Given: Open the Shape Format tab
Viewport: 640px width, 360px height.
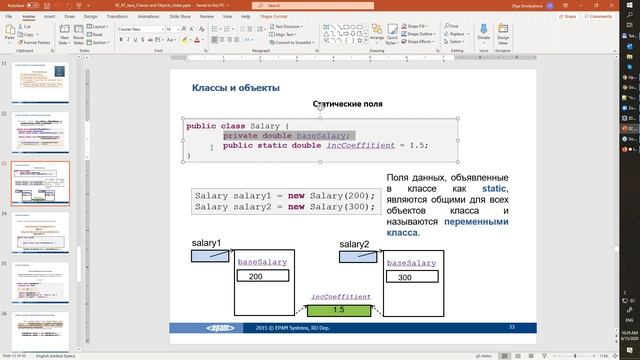Looking at the screenshot, I should pos(273,16).
